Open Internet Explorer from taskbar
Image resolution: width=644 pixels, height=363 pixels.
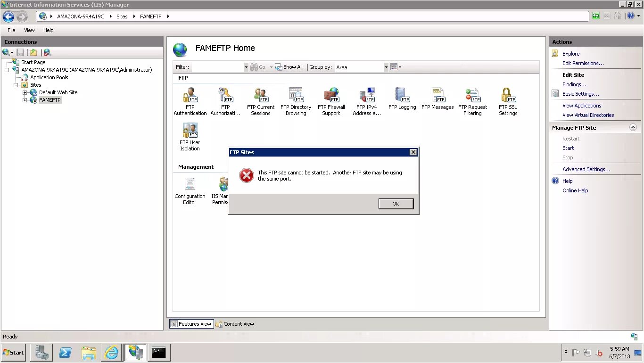[x=112, y=352]
